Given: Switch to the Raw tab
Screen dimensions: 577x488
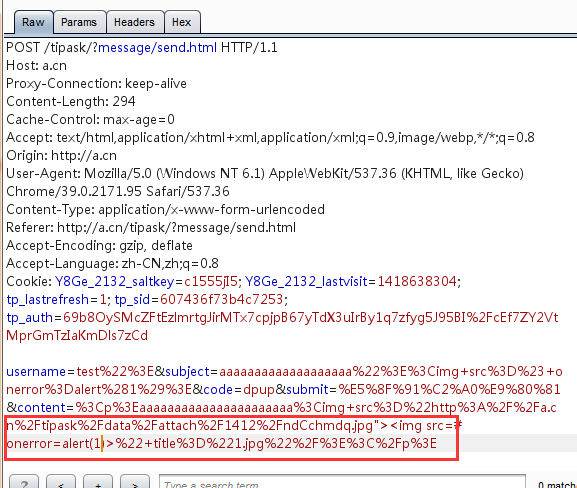Looking at the screenshot, I should pyautogui.click(x=33, y=22).
